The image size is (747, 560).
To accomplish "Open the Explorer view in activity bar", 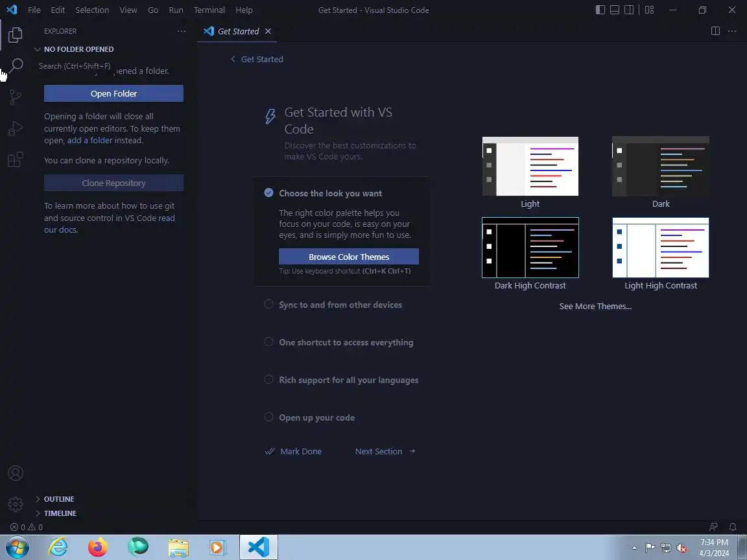I will click(x=16, y=34).
